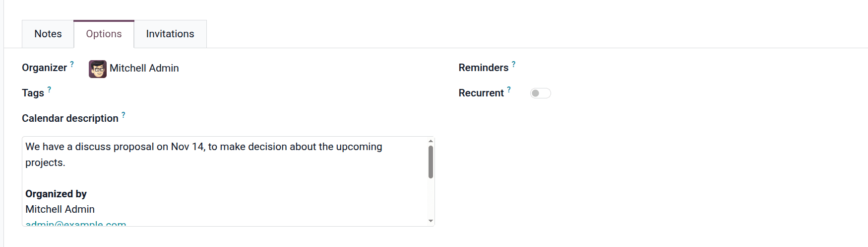Image resolution: width=868 pixels, height=247 pixels.
Task: Open the Organizer field showing Mitchell Admin
Action: point(144,69)
